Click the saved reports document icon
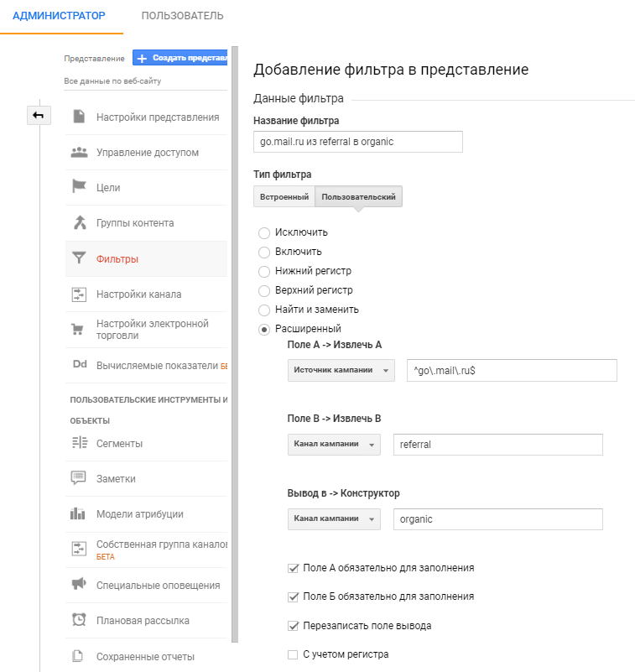Screen dimensions: 635x672 (78, 656)
